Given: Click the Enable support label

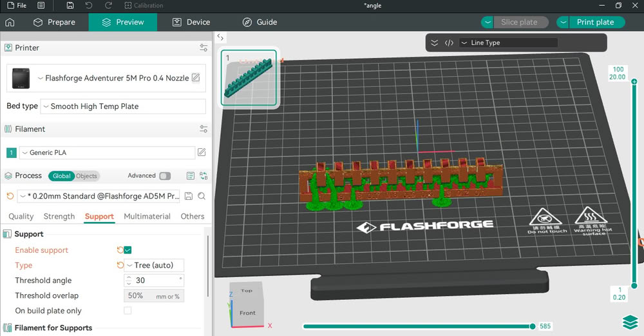Looking at the screenshot, I should coord(41,250).
